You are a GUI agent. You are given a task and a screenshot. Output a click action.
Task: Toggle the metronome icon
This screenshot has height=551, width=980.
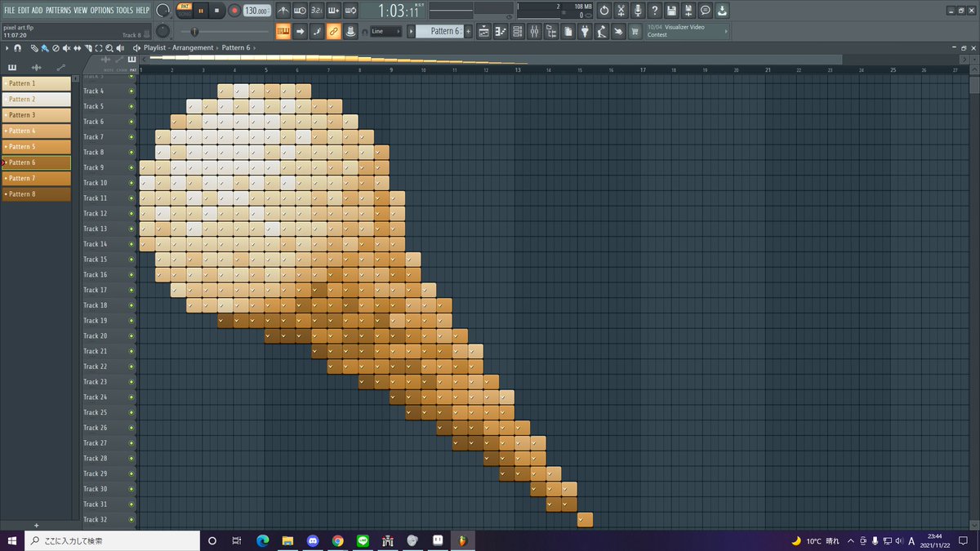tap(283, 11)
